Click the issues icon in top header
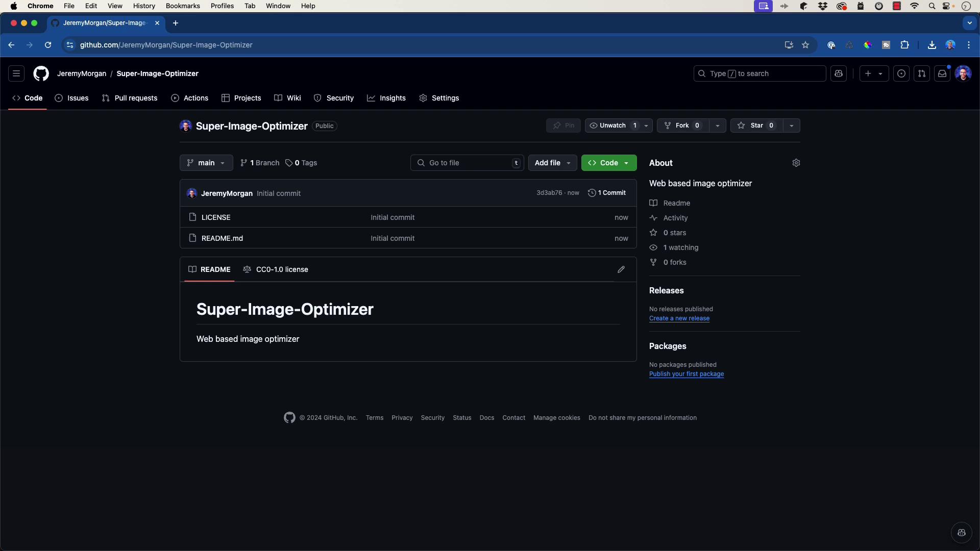This screenshot has height=551, width=980. (x=901, y=73)
